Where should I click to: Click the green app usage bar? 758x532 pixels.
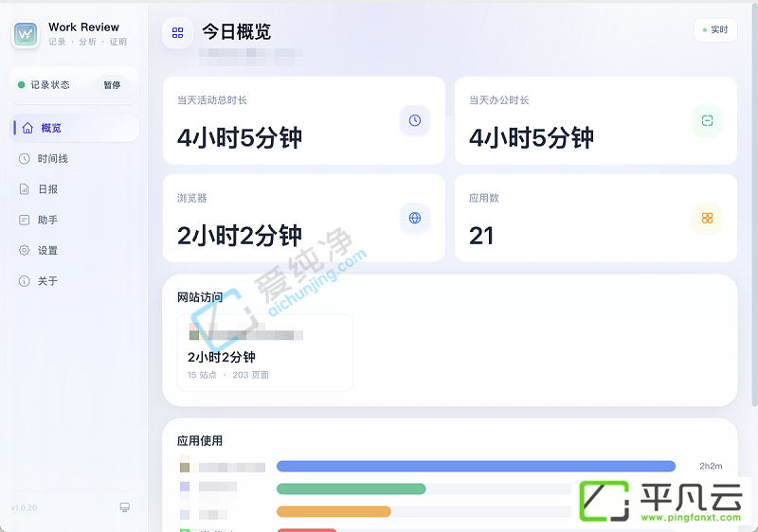[x=351, y=489]
